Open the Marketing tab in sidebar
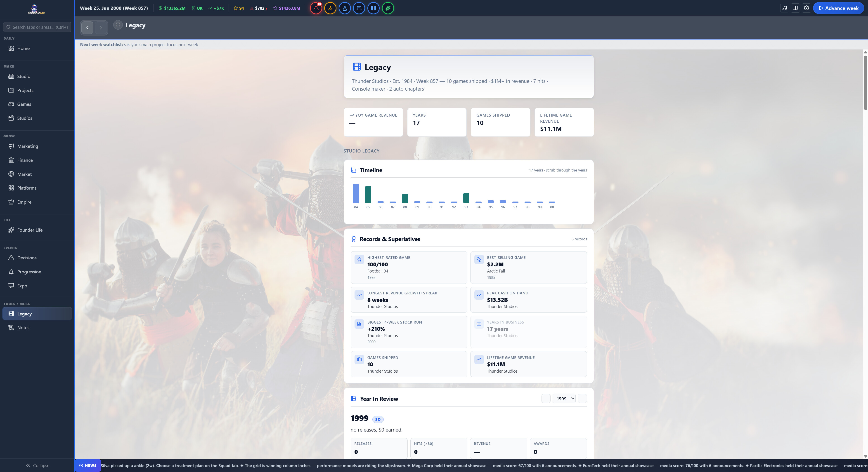Viewport: 868px width, 472px height. 37,146
